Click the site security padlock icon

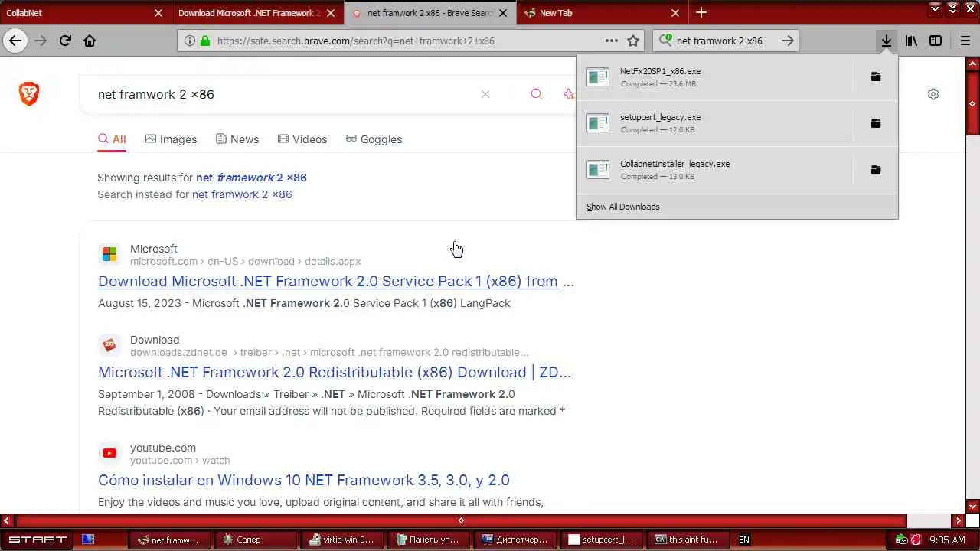[205, 41]
